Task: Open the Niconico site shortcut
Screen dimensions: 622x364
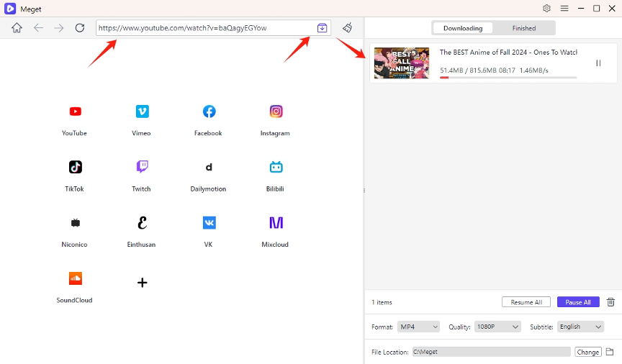Action: coord(75,223)
